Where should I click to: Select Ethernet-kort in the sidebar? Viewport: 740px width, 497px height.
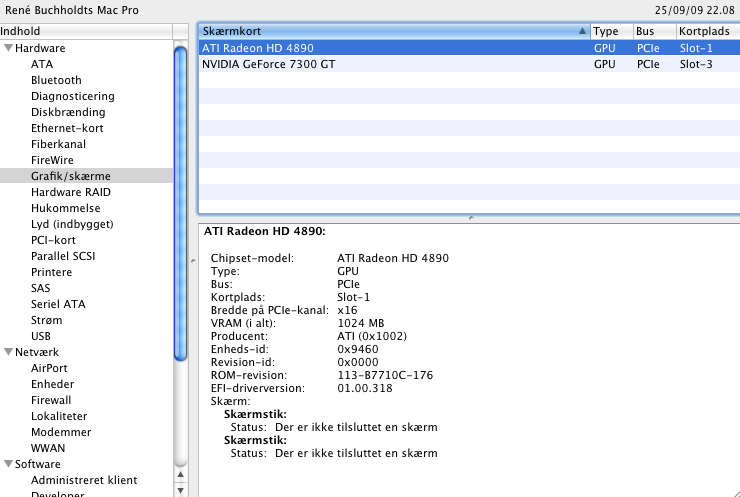click(x=67, y=128)
